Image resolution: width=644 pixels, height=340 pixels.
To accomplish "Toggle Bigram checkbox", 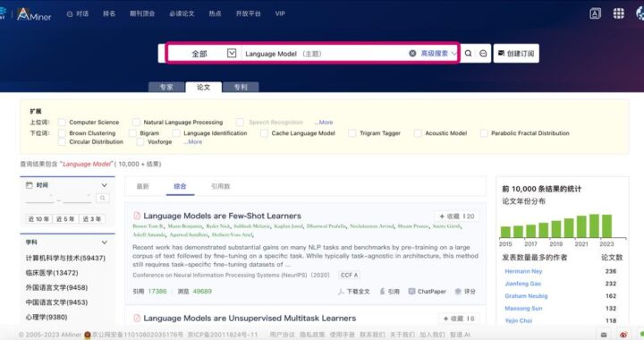I will [132, 133].
